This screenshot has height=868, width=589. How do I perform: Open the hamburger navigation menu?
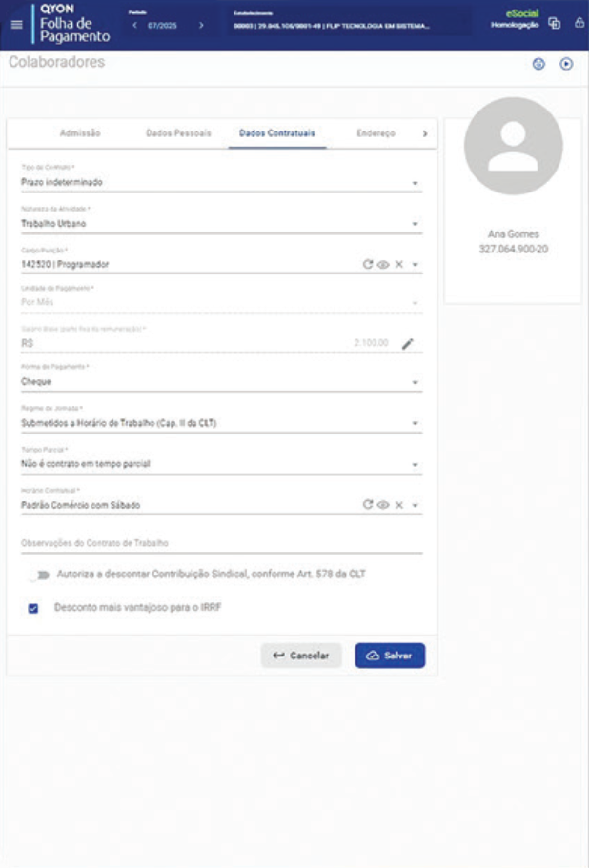click(x=15, y=24)
